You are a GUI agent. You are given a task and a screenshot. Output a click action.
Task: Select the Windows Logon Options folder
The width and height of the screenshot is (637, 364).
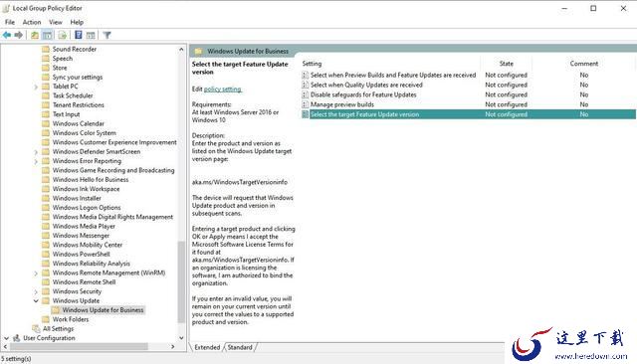coord(87,208)
